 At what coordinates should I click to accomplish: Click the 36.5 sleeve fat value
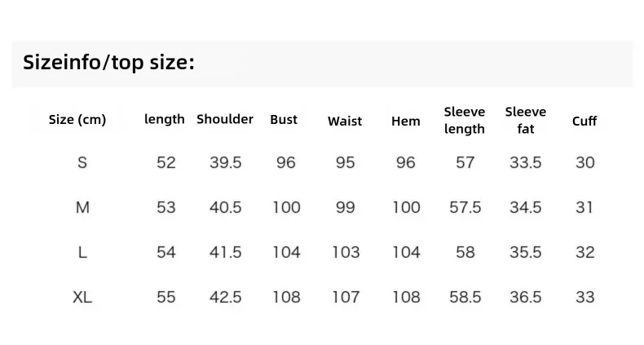tap(526, 297)
